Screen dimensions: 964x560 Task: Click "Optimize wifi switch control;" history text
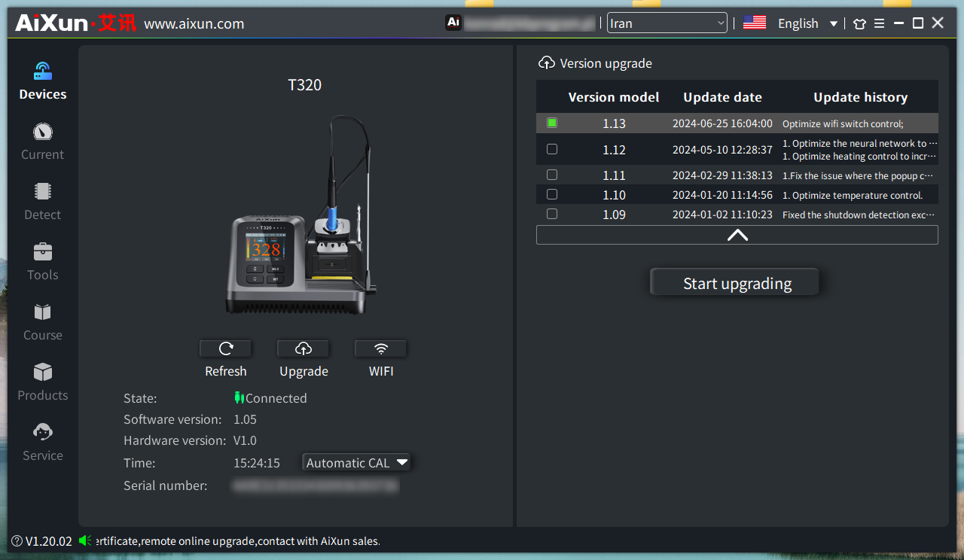point(843,124)
